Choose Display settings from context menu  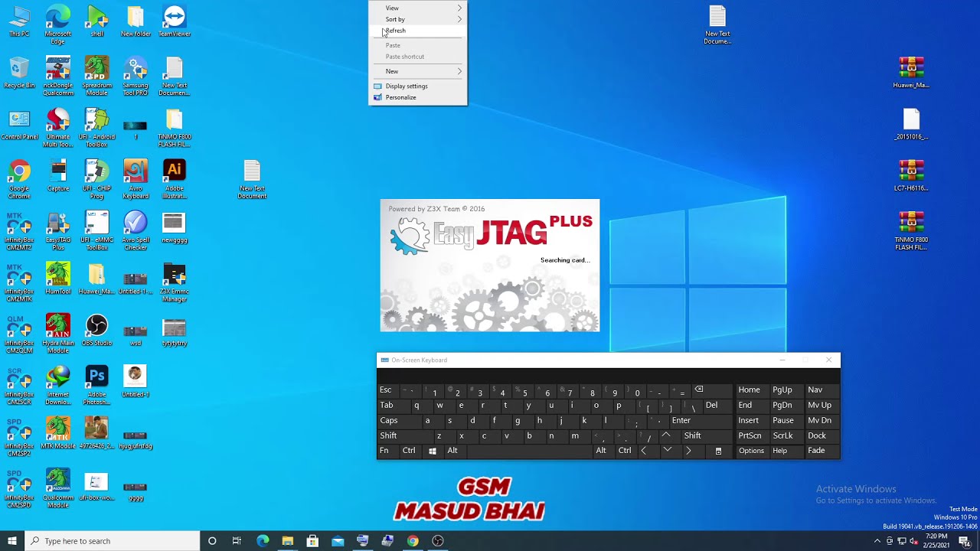(x=418, y=86)
